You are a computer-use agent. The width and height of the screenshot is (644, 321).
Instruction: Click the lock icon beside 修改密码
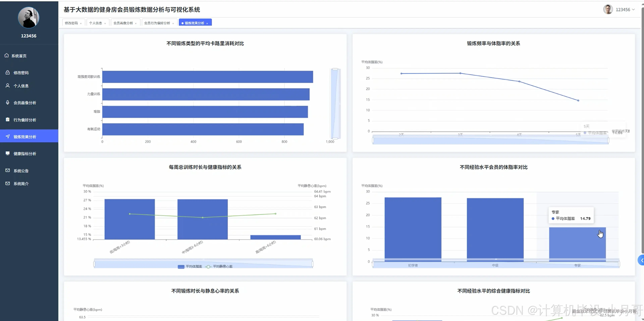(8, 72)
